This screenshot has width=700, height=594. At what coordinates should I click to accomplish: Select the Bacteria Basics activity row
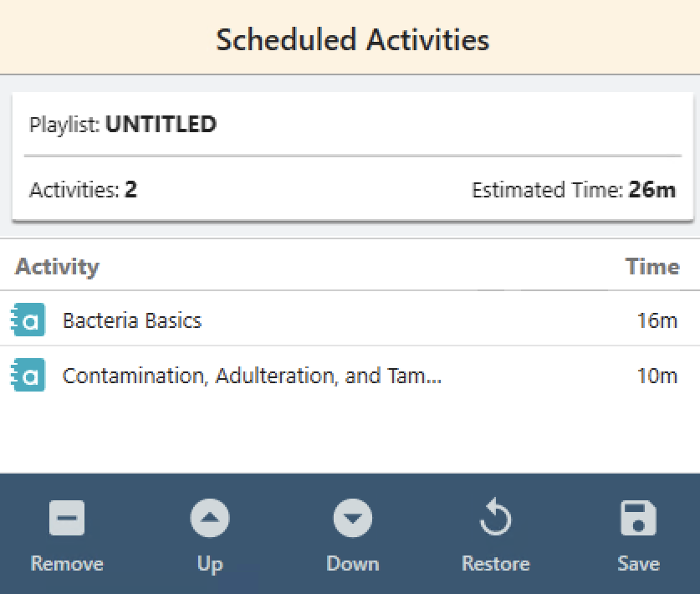131,320
